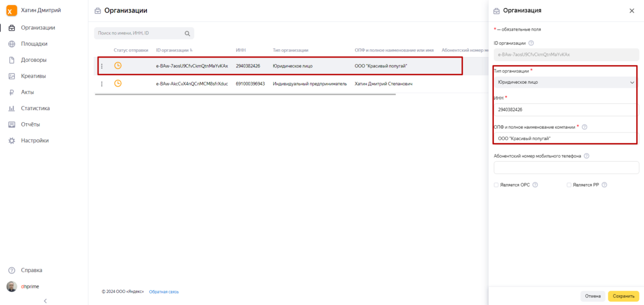This screenshot has height=305, width=644.
Task: Sort by ID организации column header
Action: (x=174, y=50)
